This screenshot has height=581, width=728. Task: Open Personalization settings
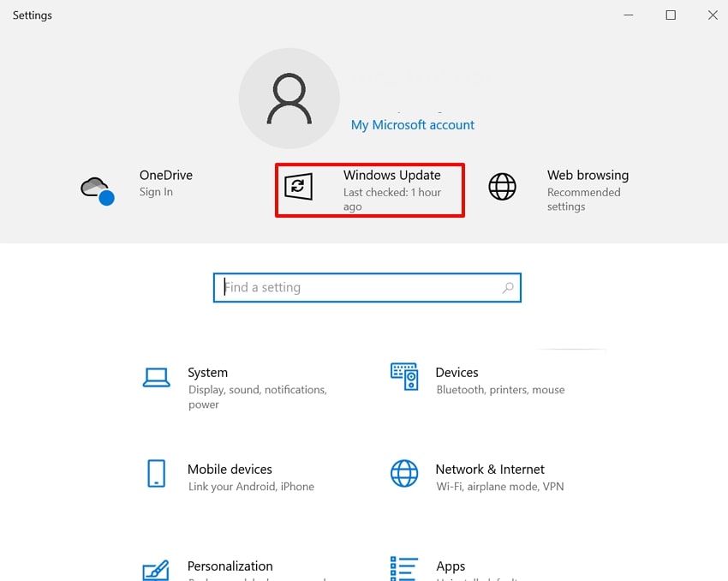(x=230, y=566)
